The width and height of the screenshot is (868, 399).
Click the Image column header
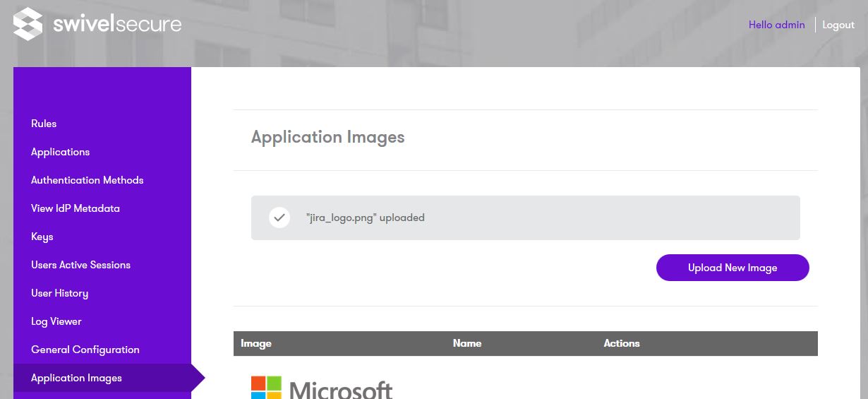click(x=256, y=343)
